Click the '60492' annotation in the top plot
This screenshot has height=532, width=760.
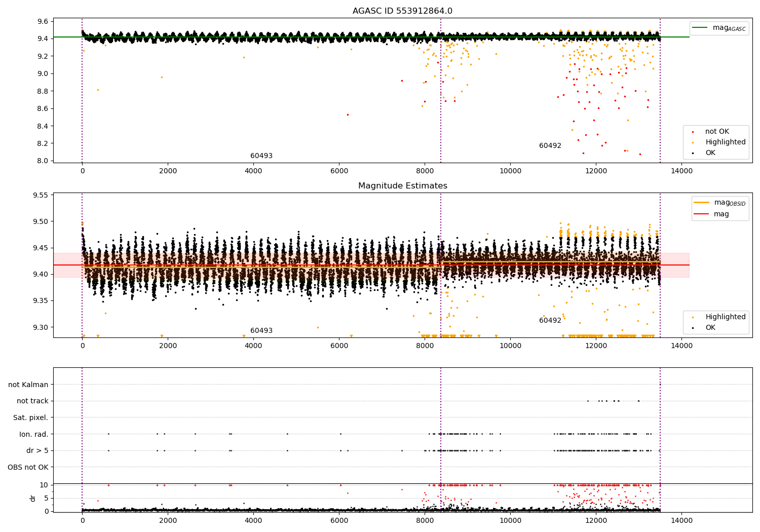click(550, 146)
